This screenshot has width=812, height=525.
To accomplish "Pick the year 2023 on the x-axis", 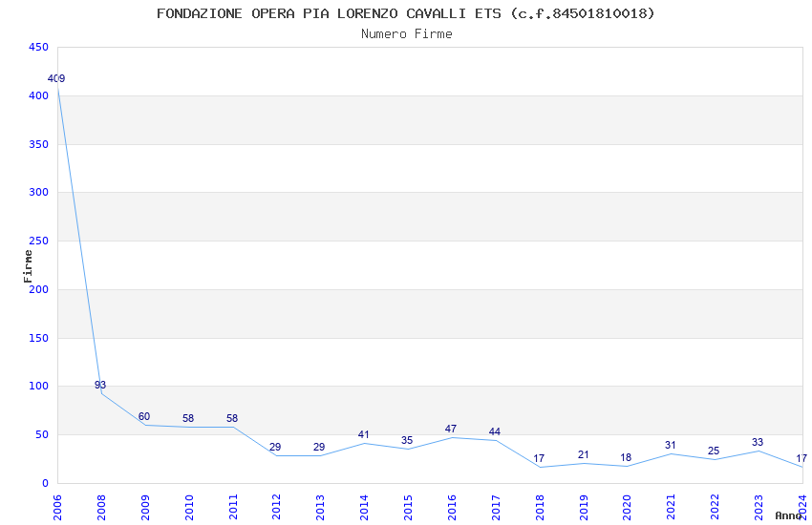I will (x=759, y=507).
